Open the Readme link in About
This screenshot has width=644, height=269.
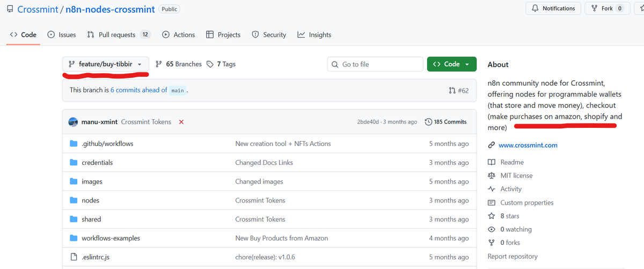coord(512,162)
